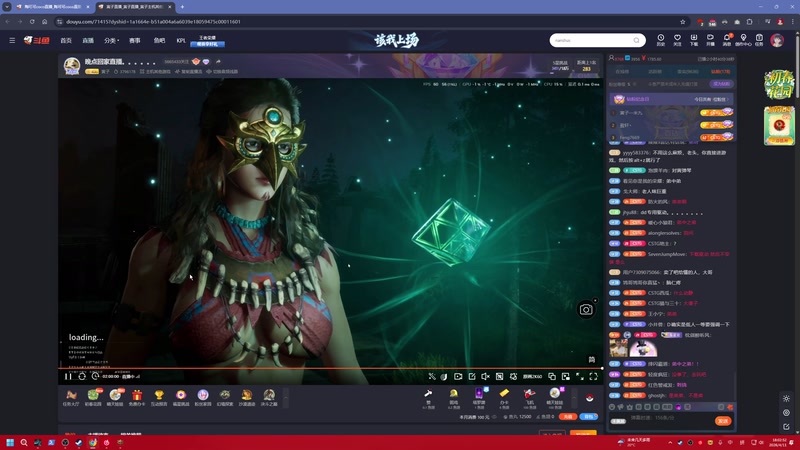
Task: Open KPL in the top navigation
Action: pos(181,40)
